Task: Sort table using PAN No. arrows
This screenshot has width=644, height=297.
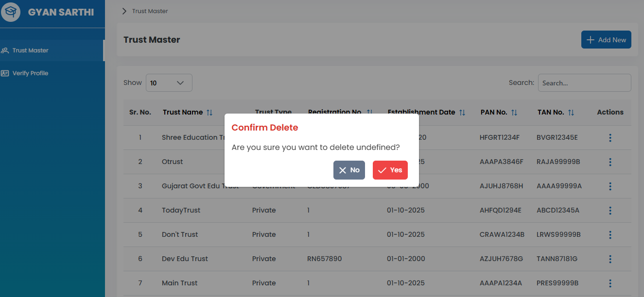Action: 514,113
